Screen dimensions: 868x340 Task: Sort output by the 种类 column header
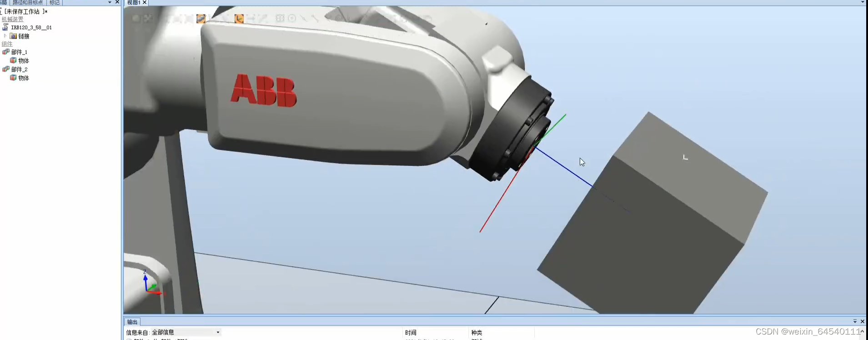[x=477, y=333]
